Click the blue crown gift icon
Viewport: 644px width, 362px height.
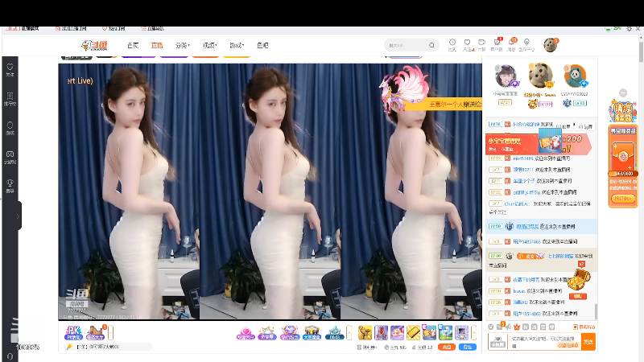coord(334,333)
